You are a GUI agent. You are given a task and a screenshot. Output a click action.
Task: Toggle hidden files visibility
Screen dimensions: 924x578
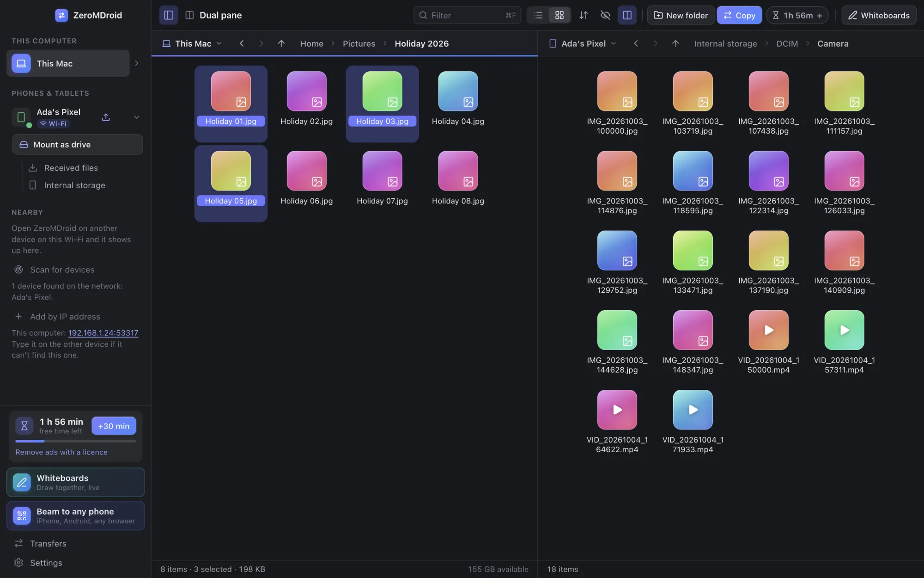click(x=605, y=15)
